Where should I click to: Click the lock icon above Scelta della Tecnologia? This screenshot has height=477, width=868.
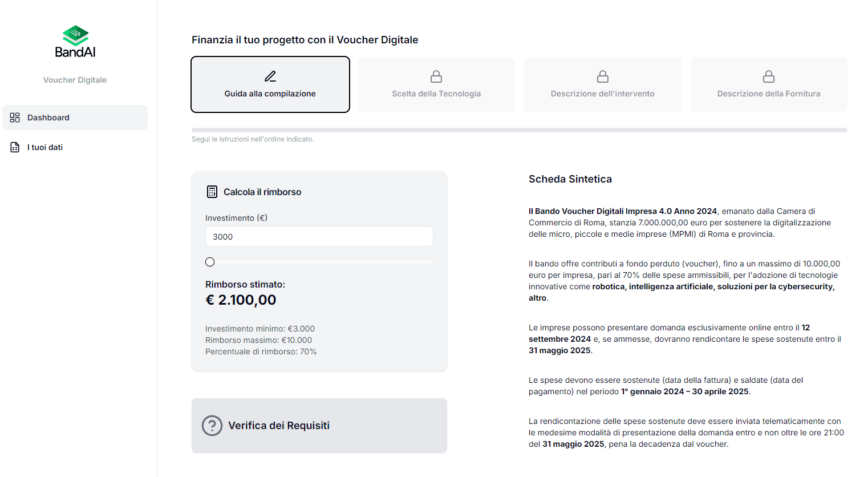[436, 76]
